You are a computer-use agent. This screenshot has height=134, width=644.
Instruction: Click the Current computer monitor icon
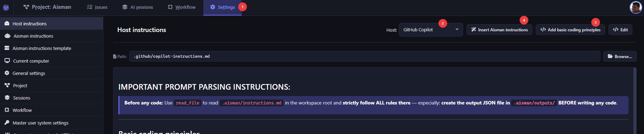[7, 60]
